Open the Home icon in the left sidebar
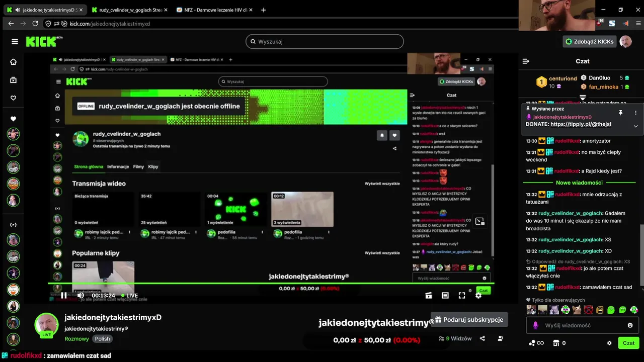 [x=14, y=62]
